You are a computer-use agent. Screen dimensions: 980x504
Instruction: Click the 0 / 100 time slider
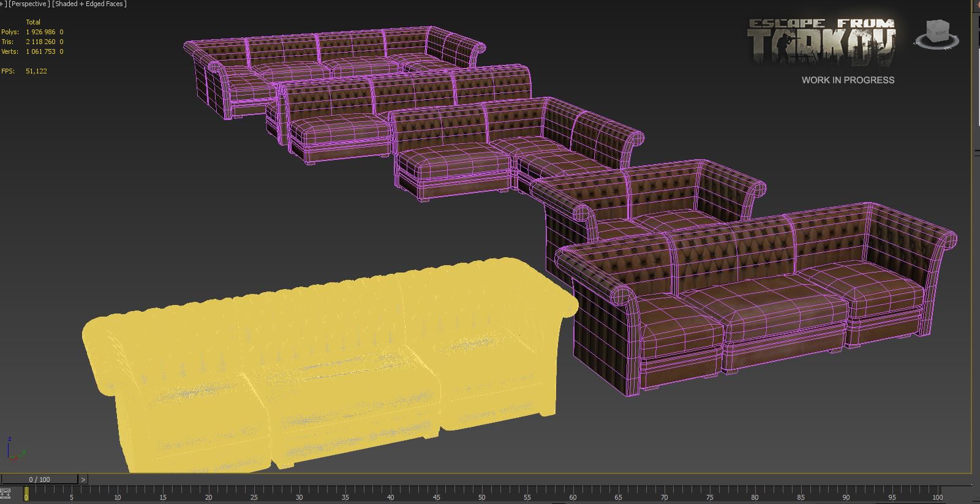pos(40,480)
